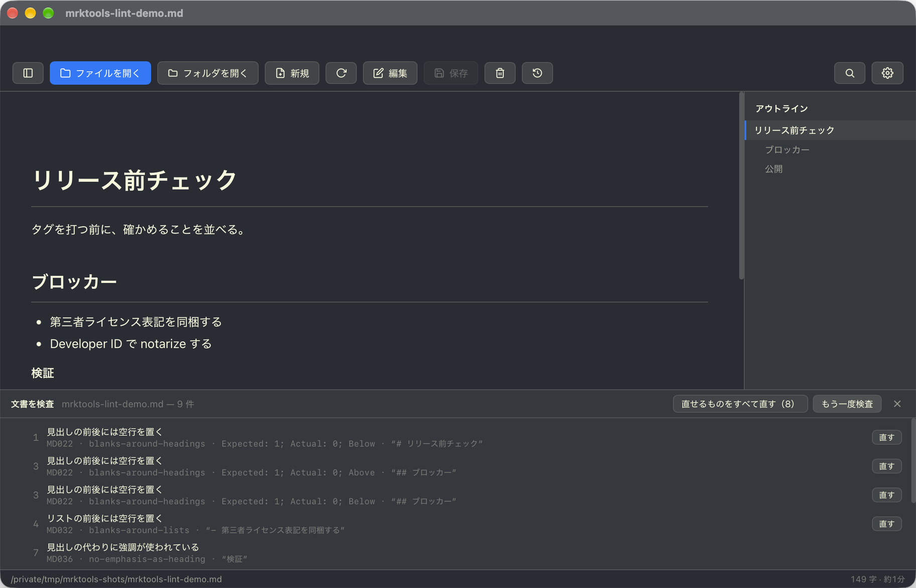The image size is (916, 588).
Task: Click the フォルダを開く button
Action: click(x=208, y=73)
